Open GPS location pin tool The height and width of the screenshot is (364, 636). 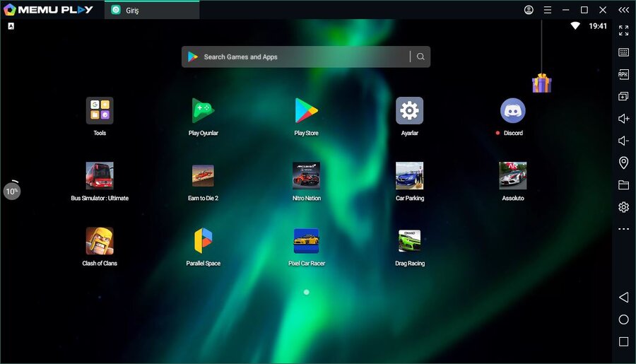[623, 163]
